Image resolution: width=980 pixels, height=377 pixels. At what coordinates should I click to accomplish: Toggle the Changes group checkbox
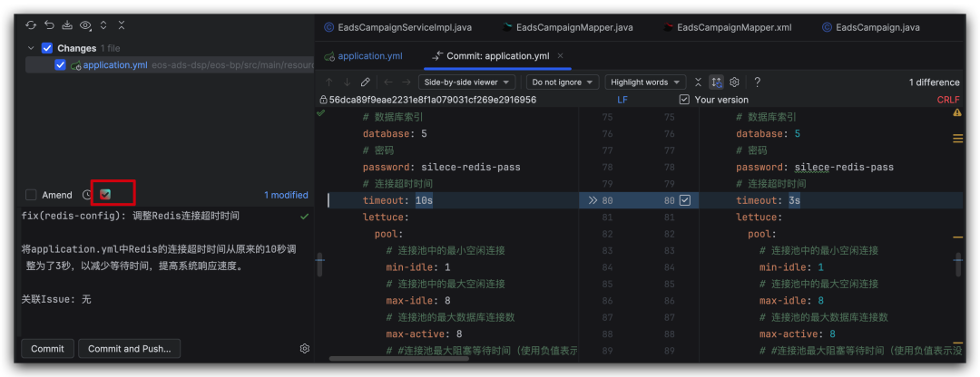[47, 48]
